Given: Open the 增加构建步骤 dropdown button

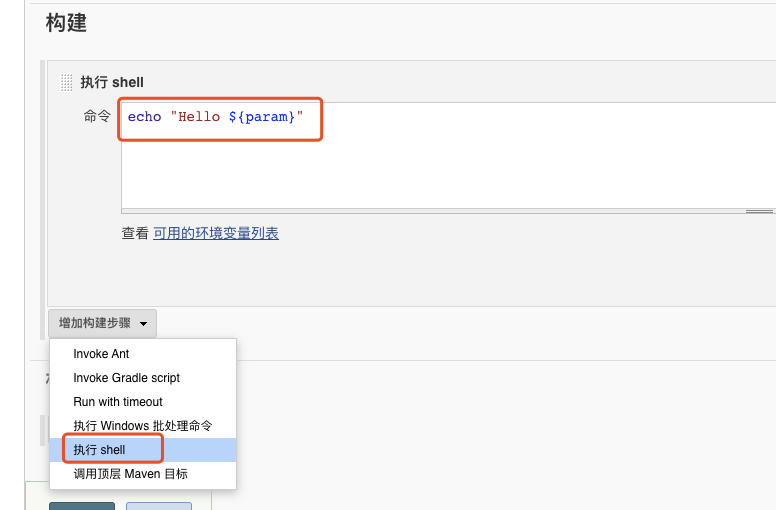Looking at the screenshot, I should point(102,323).
